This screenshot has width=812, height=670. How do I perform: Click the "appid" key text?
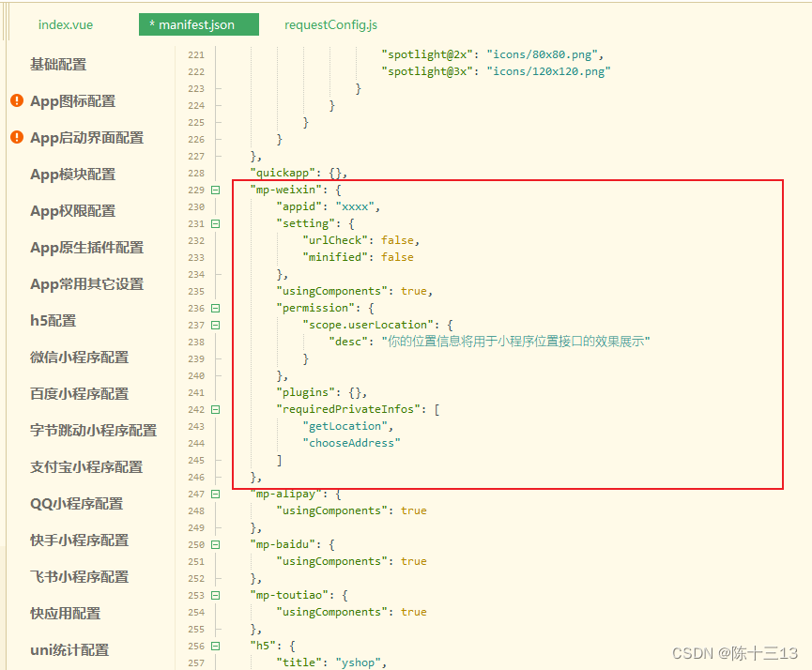tap(299, 206)
